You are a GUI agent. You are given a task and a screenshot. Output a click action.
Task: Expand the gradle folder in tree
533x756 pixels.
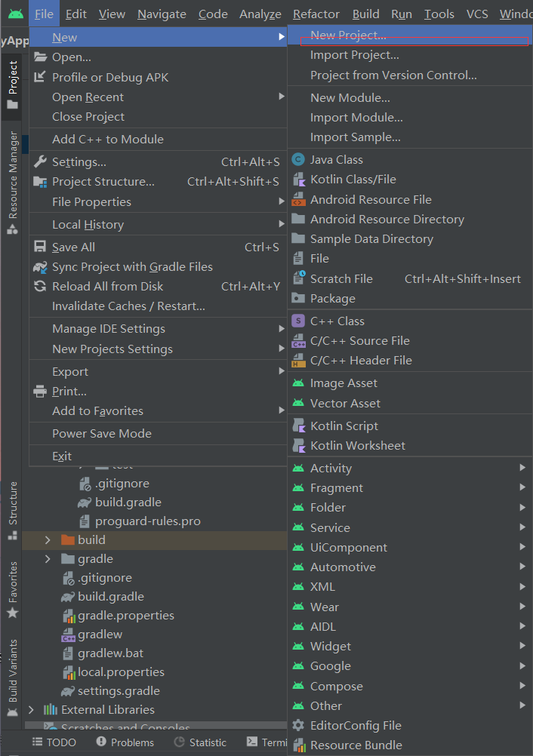pyautogui.click(x=48, y=559)
